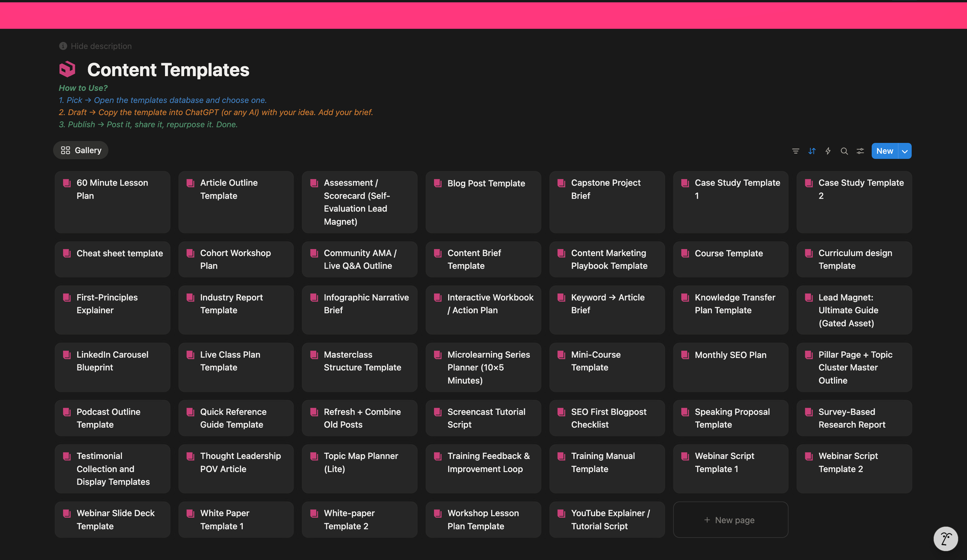The image size is (967, 560).
Task: Click the pink cover banner
Action: coord(483,15)
